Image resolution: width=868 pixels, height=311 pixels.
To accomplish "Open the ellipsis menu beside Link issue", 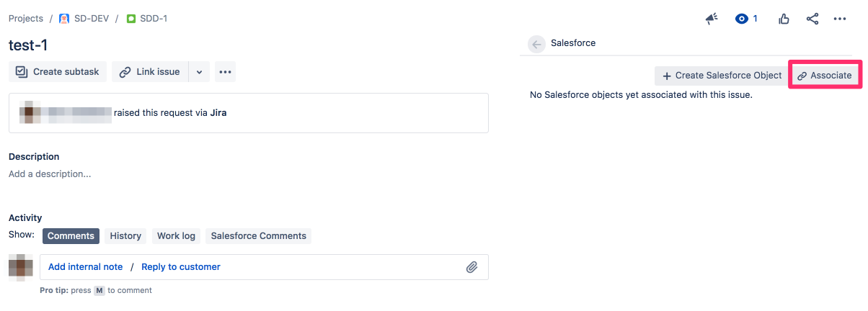I will pyautogui.click(x=225, y=72).
